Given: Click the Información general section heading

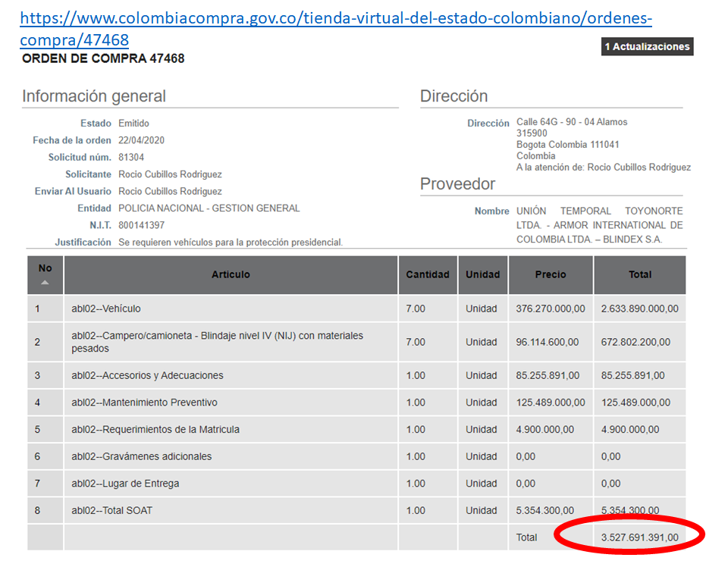Looking at the screenshot, I should click(94, 96).
